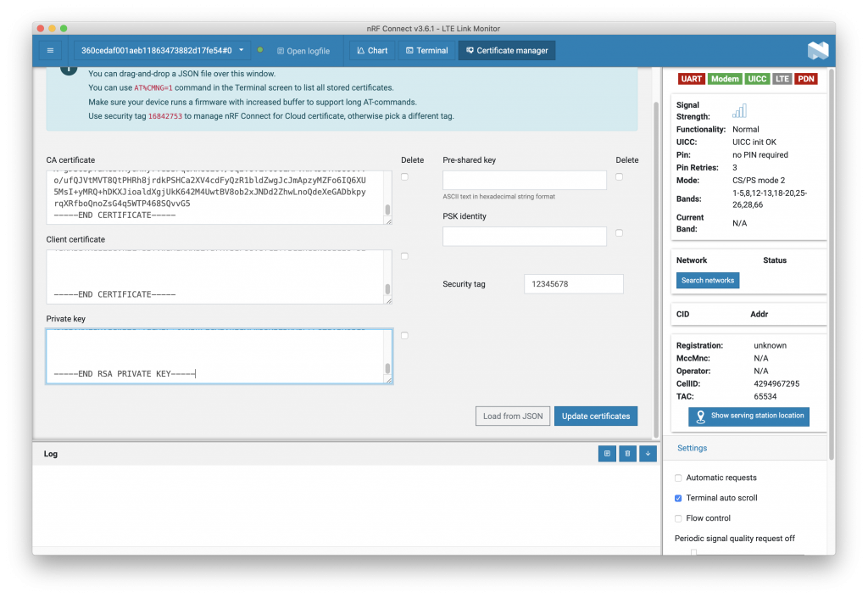Click the 'CS/PS mode 2' value
This screenshot has width=868, height=598.
tap(759, 181)
